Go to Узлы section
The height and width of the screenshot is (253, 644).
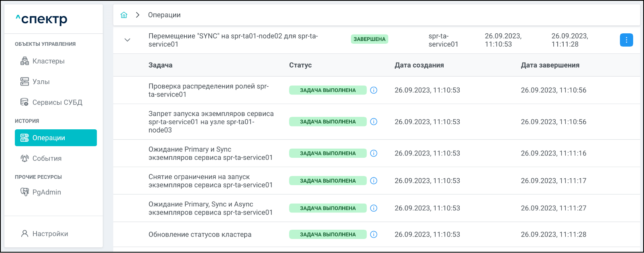click(41, 82)
